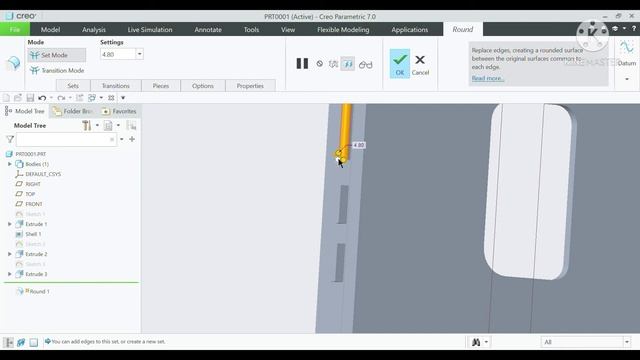640x360 pixels.
Task: Expand the Datum dropdown arrow
Action: pos(627,79)
